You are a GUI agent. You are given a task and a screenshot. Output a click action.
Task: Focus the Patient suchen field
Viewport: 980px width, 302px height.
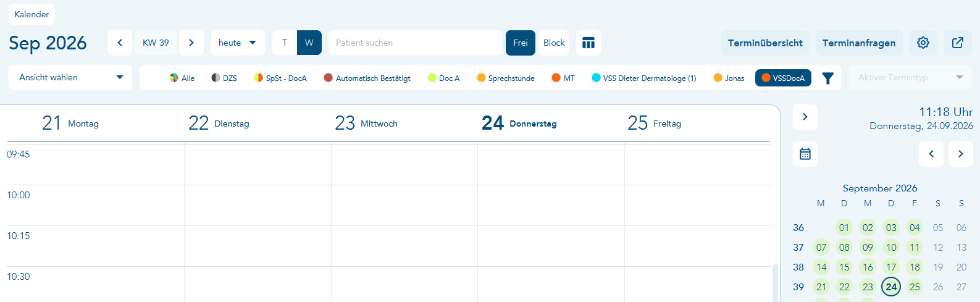(x=416, y=43)
